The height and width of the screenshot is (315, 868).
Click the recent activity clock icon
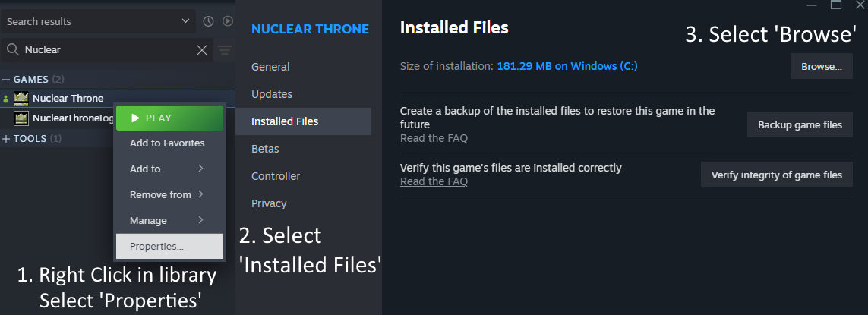point(209,21)
